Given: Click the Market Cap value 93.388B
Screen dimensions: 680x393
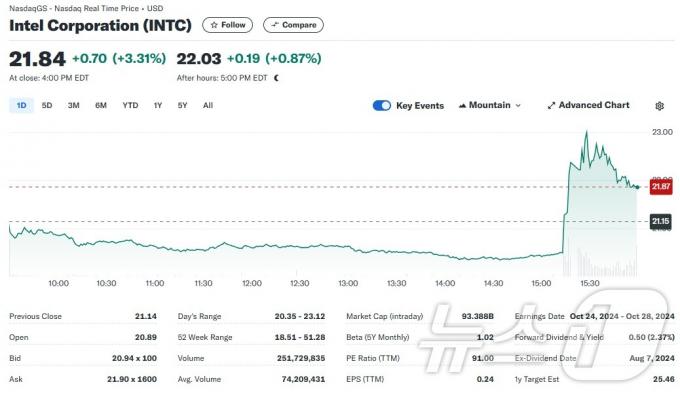Looking at the screenshot, I should click(477, 316).
